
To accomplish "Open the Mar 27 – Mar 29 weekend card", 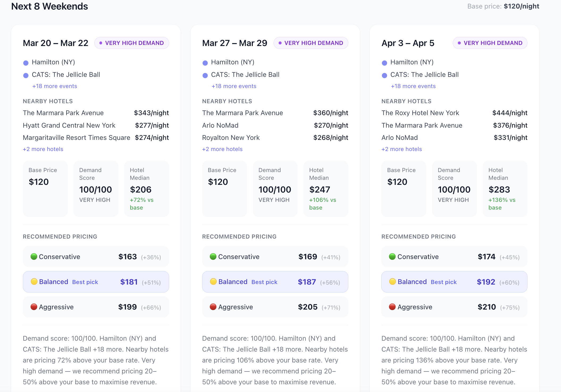I will click(235, 43).
